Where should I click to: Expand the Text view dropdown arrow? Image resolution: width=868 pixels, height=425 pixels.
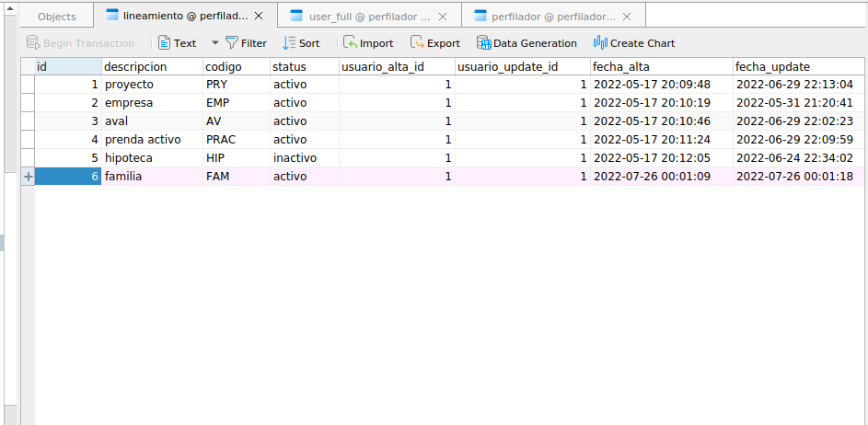pyautogui.click(x=214, y=43)
